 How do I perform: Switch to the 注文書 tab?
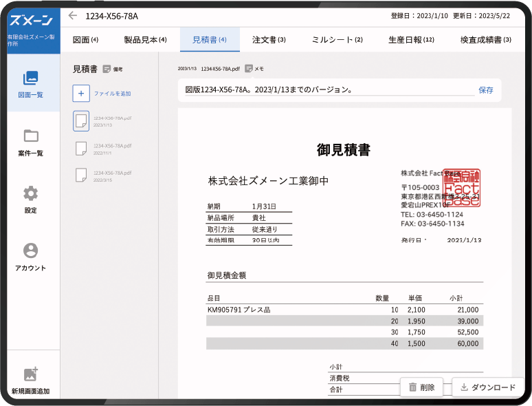(x=269, y=40)
